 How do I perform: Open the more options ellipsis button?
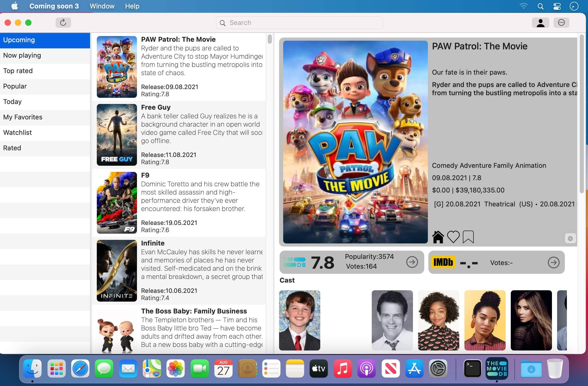point(561,23)
